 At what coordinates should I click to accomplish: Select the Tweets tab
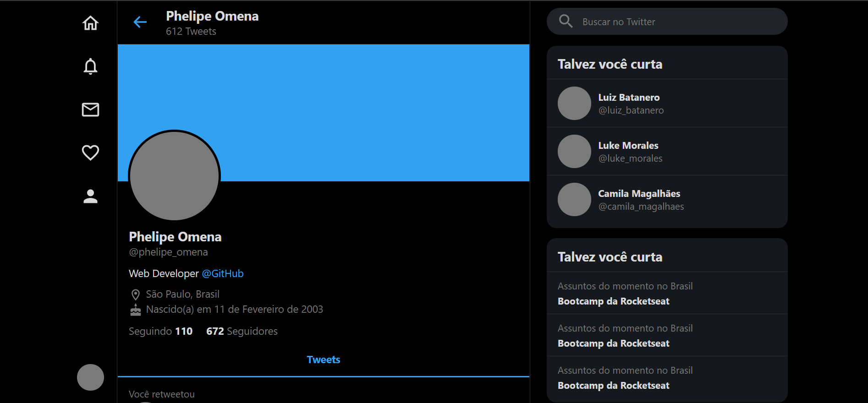(x=324, y=360)
